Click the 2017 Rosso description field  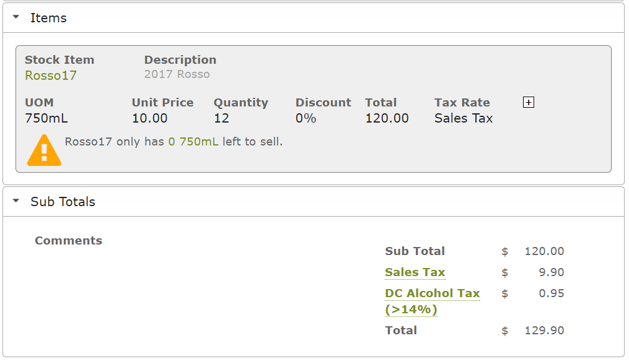[x=177, y=74]
